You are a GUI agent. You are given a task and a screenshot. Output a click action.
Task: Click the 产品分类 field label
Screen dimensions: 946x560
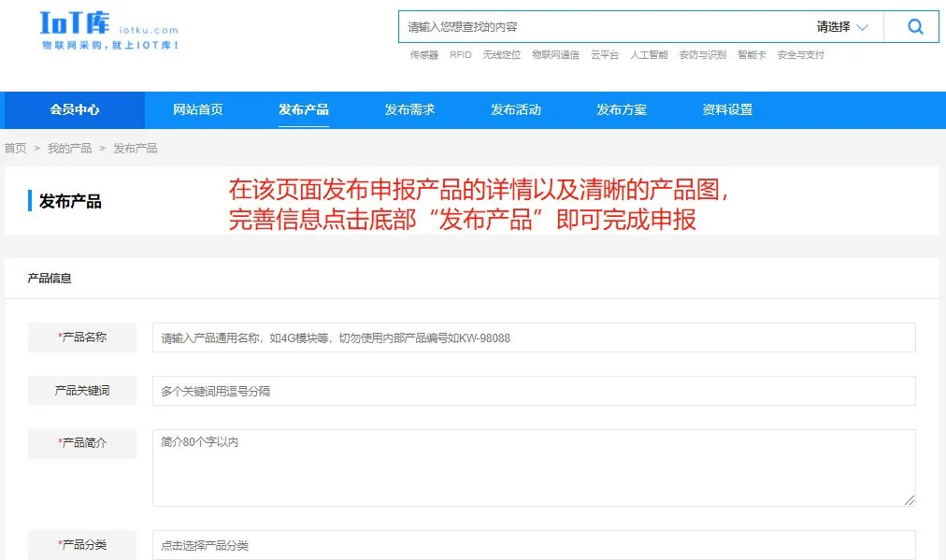point(82,545)
